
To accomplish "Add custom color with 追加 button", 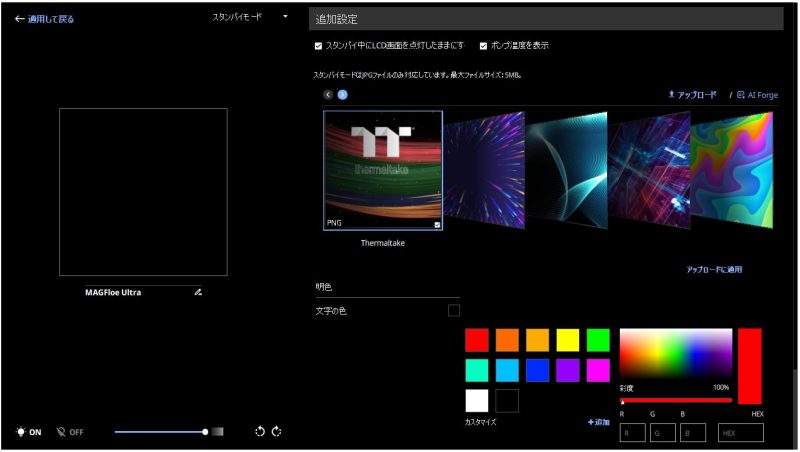I will click(x=598, y=423).
